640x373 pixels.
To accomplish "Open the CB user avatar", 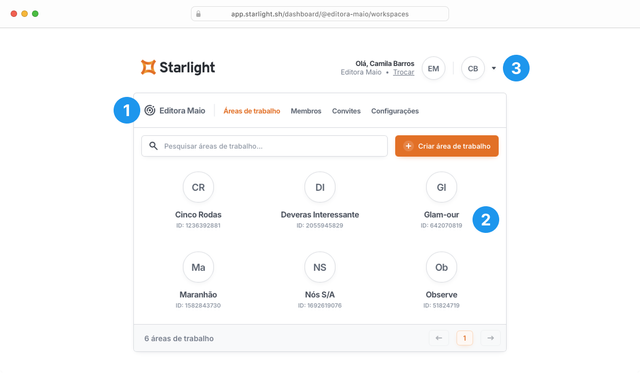I will (x=473, y=69).
